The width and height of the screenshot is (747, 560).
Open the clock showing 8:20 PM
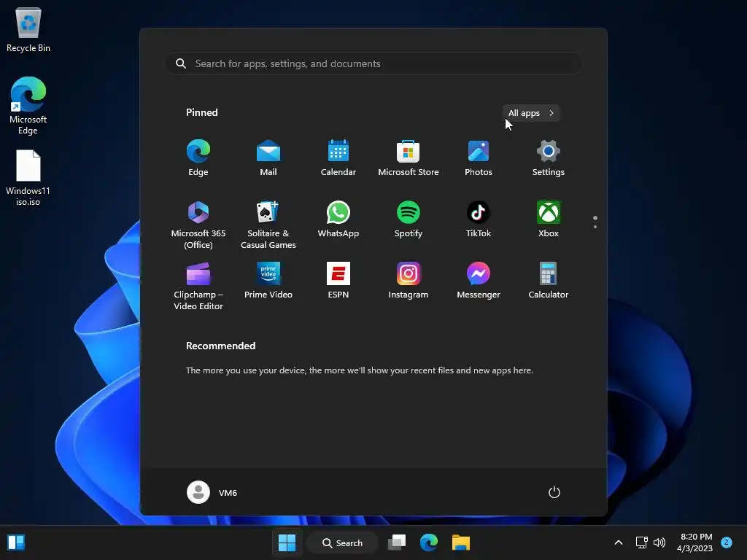click(694, 542)
